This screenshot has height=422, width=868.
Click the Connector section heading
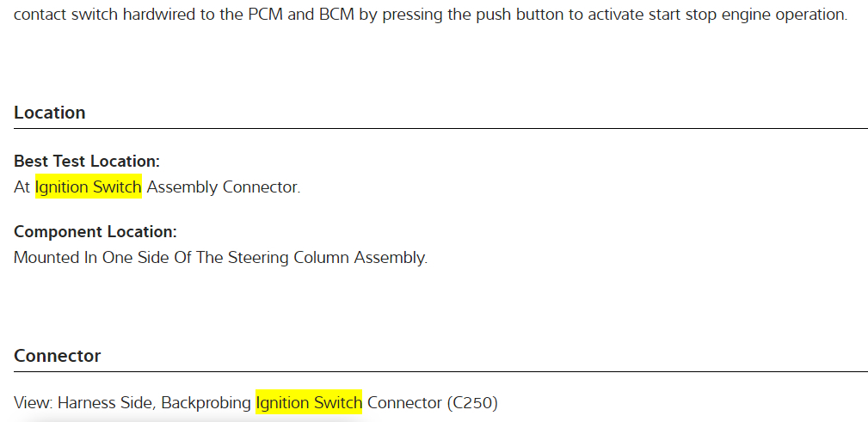coord(58,356)
